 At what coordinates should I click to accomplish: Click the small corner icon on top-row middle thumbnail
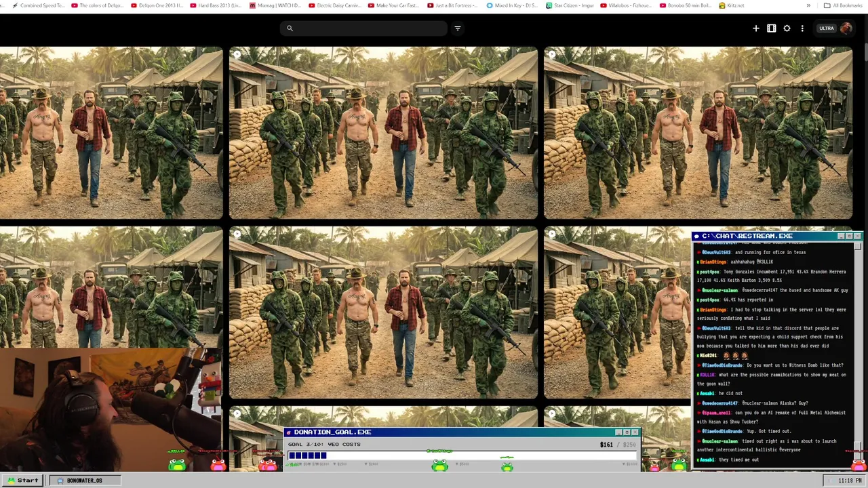[237, 54]
